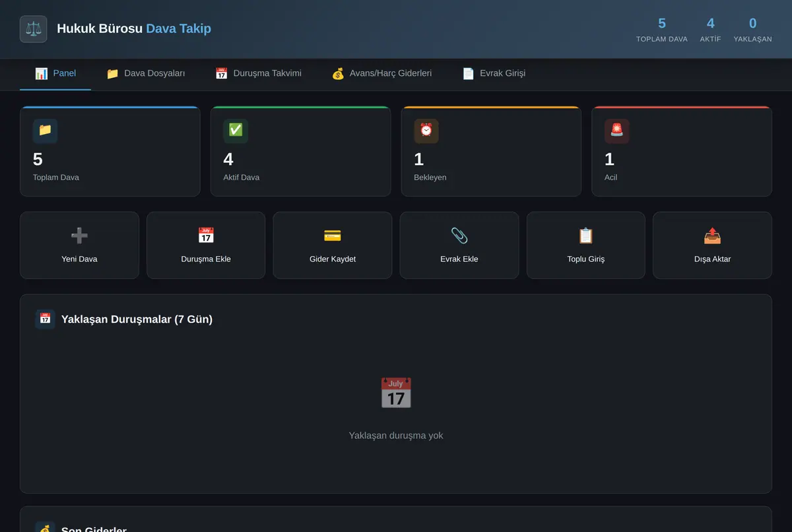792x532 pixels.
Task: Export data with Dışa Aktar
Action: click(713, 245)
